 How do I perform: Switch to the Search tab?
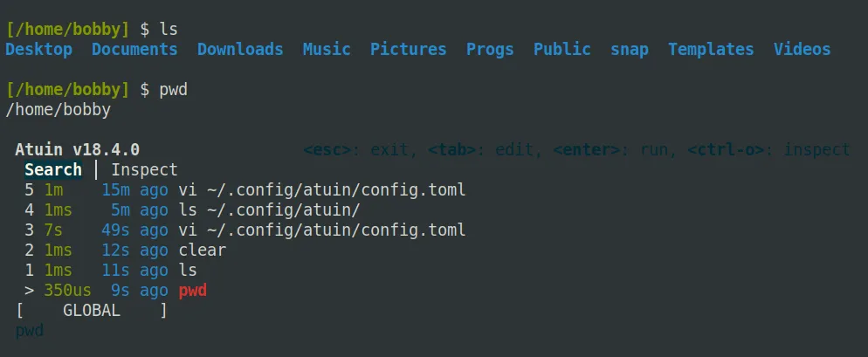click(52, 169)
